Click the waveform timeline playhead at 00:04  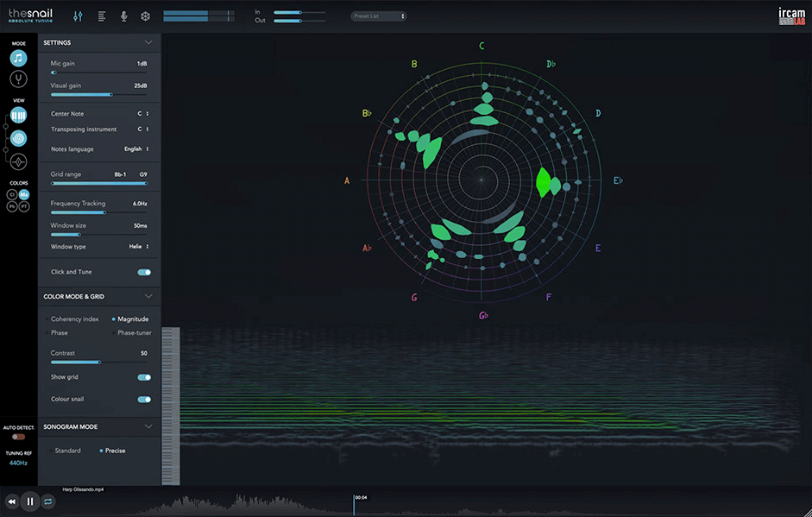click(x=354, y=504)
